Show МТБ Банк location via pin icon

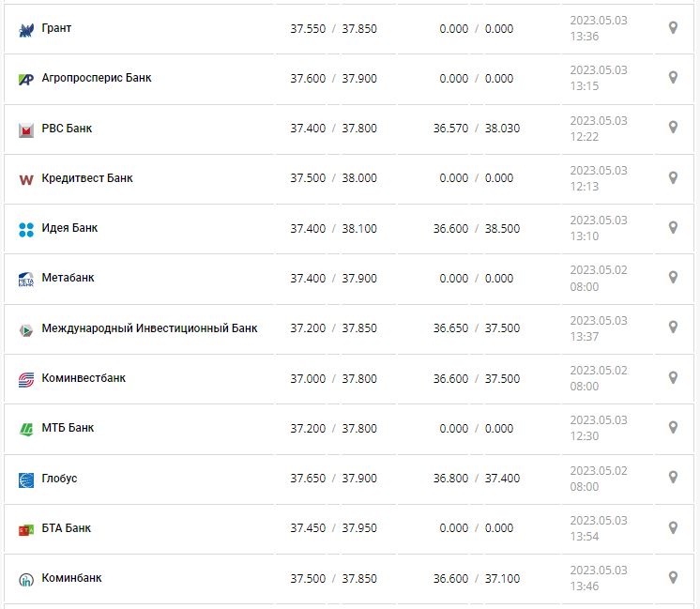tap(673, 427)
